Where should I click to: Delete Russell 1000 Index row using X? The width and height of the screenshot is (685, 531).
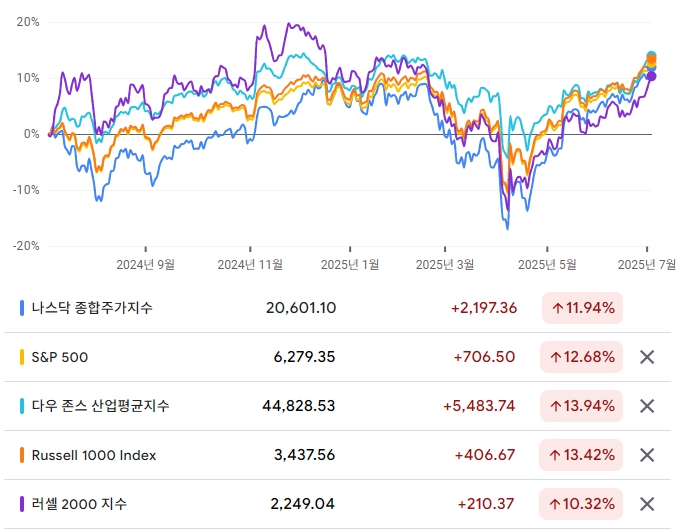point(647,455)
